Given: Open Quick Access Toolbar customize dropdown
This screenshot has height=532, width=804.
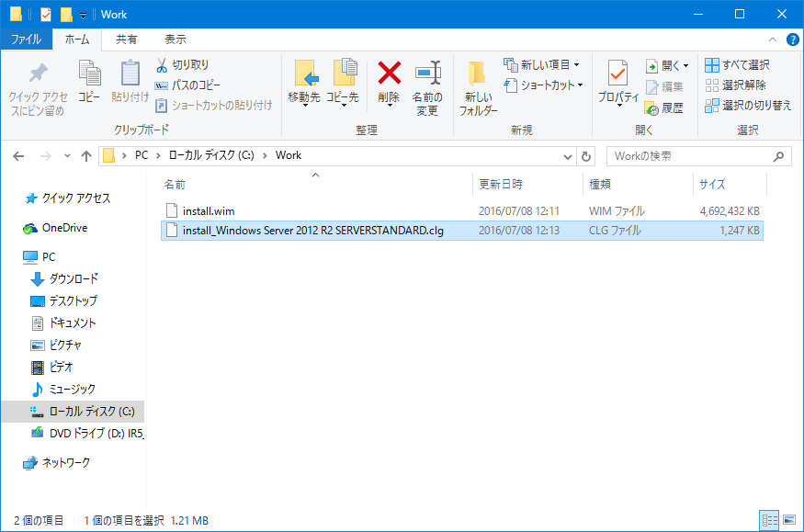Looking at the screenshot, I should [83, 15].
